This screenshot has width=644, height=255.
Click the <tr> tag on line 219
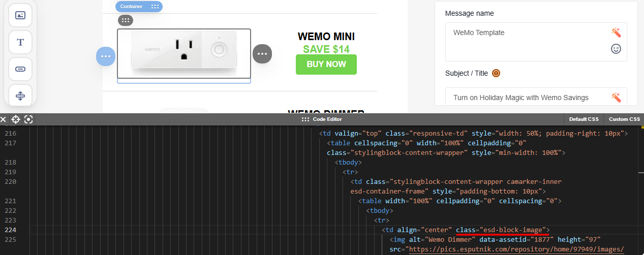point(350,172)
